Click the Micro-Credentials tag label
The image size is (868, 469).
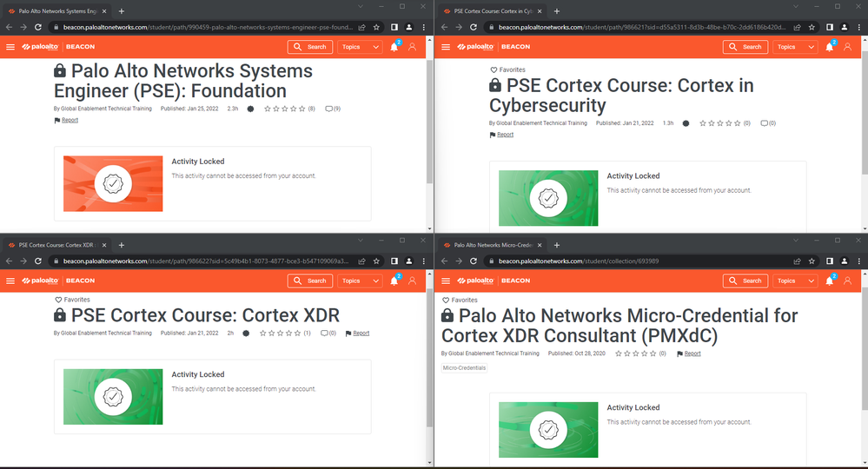coord(465,368)
